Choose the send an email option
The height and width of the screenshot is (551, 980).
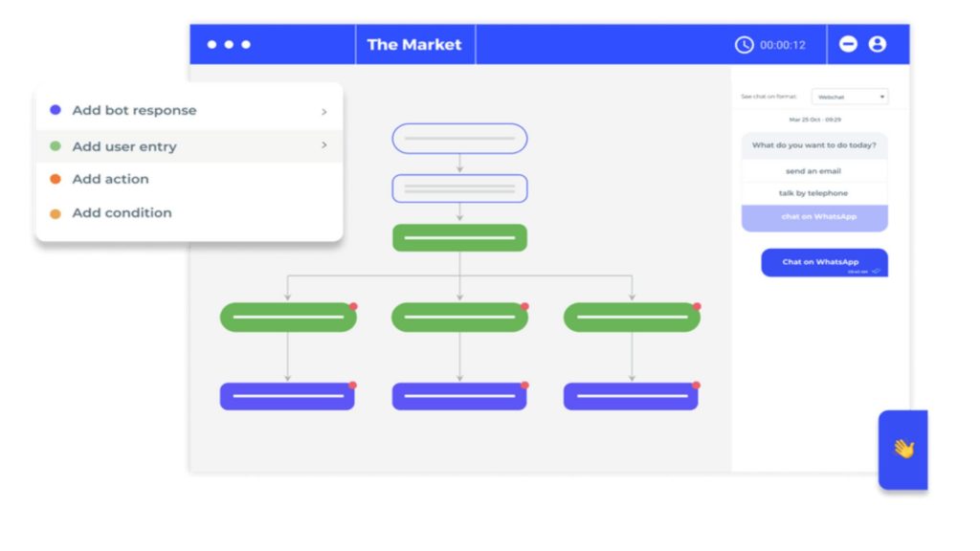(813, 171)
